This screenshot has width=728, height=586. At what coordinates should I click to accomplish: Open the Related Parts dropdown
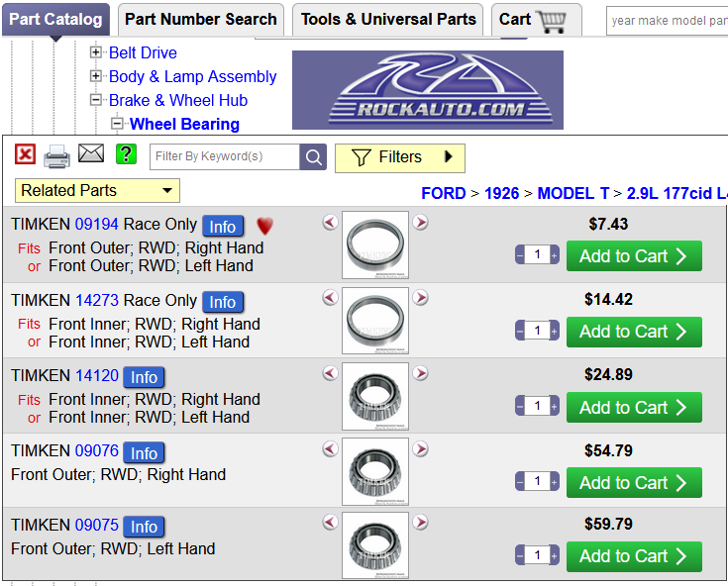(97, 191)
